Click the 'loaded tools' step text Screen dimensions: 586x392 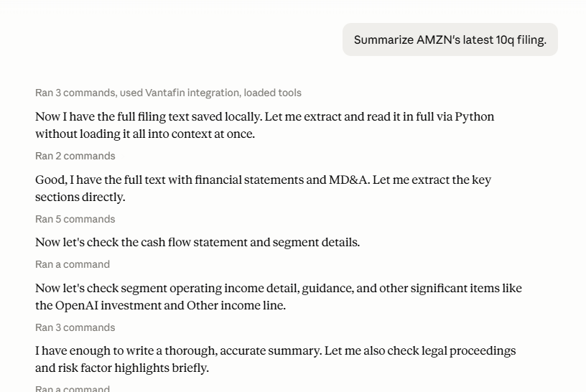(x=272, y=93)
